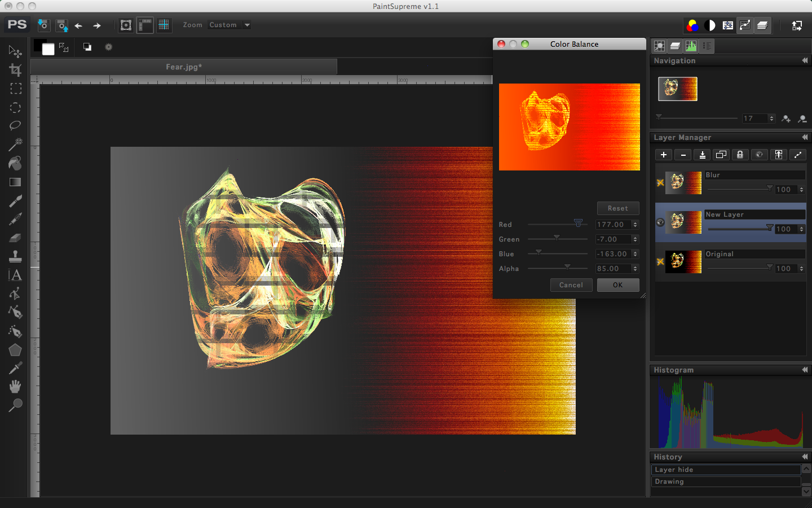
Task: Show the hidden Blur layer
Action: coord(660,183)
